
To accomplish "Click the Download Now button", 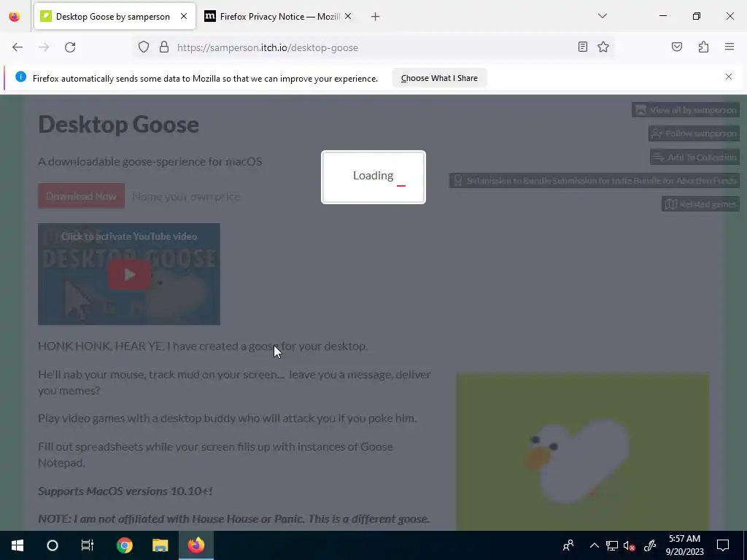I will coord(82,196).
